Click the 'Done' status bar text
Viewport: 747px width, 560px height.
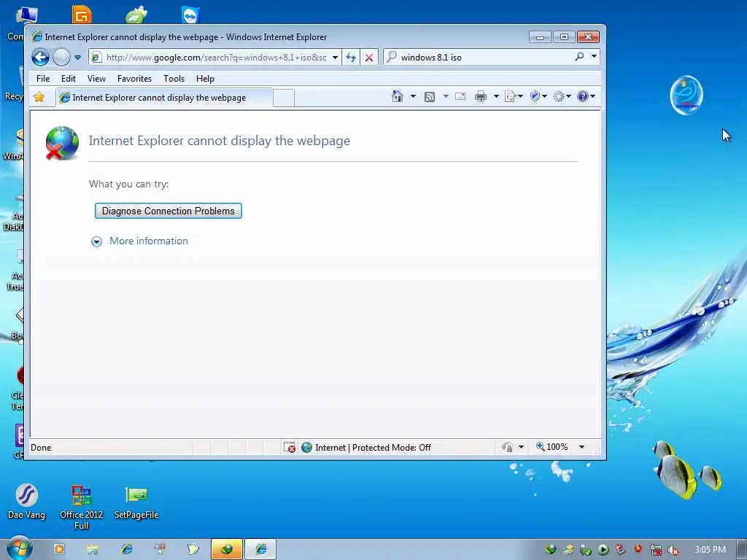[x=41, y=448]
